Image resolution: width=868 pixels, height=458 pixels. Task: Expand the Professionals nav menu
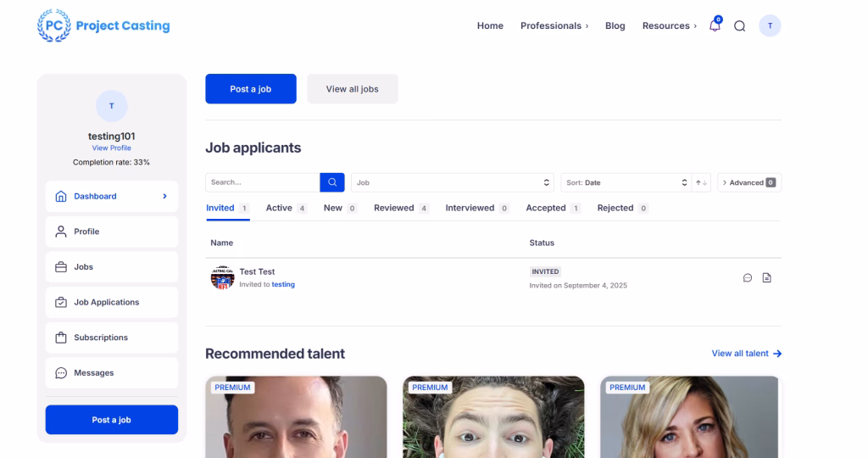point(554,26)
